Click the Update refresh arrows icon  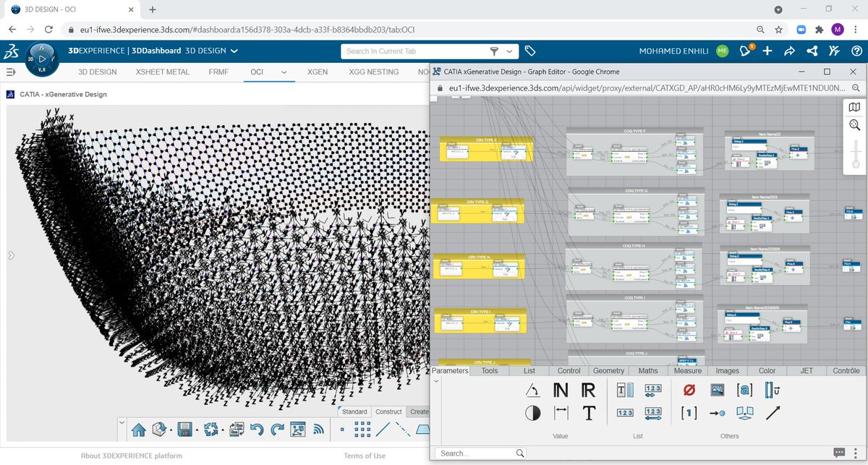pyautogui.click(x=211, y=430)
